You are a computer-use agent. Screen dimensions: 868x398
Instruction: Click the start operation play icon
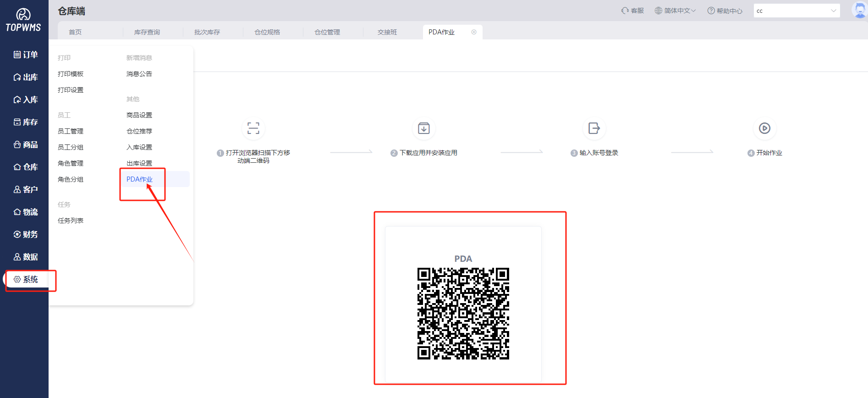point(764,128)
